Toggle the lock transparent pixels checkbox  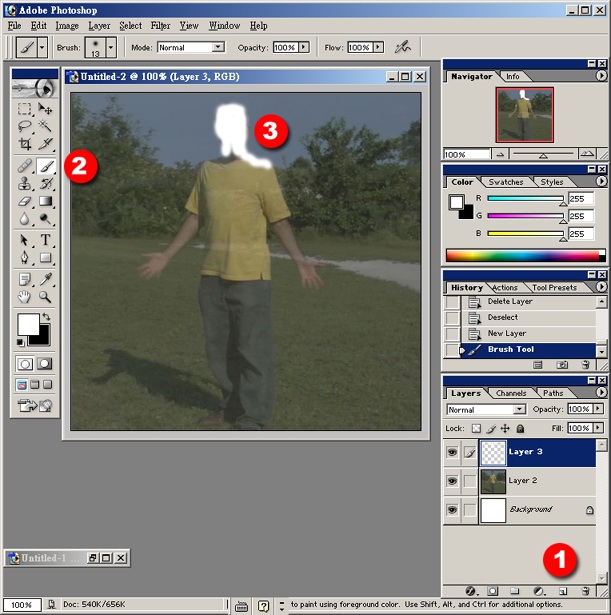[x=477, y=428]
